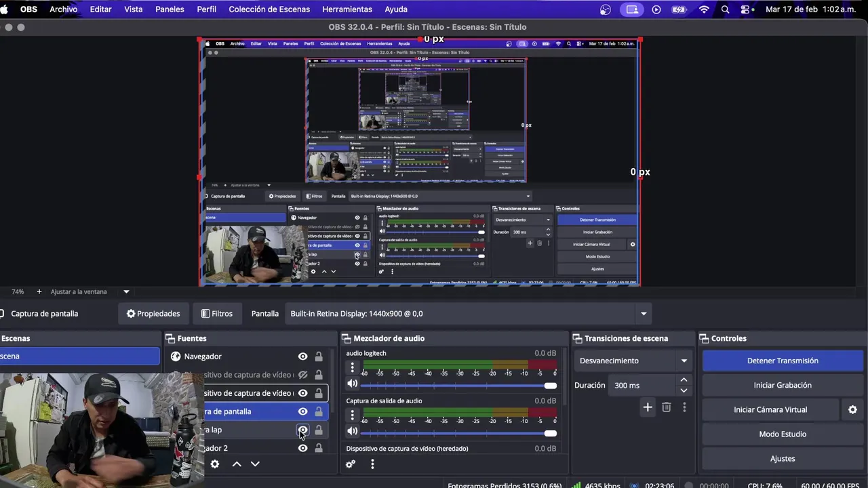Open the Pantalla display selection dropdown
This screenshot has height=488, width=868.
pyautogui.click(x=469, y=314)
